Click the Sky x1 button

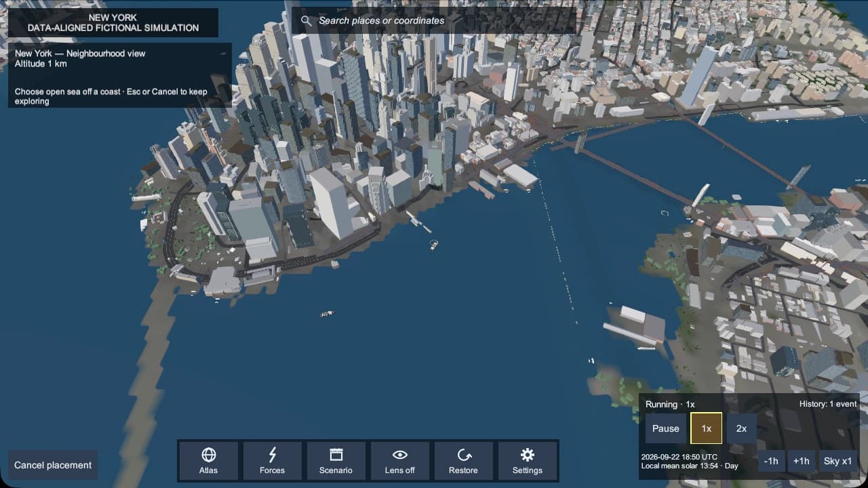pos(838,461)
